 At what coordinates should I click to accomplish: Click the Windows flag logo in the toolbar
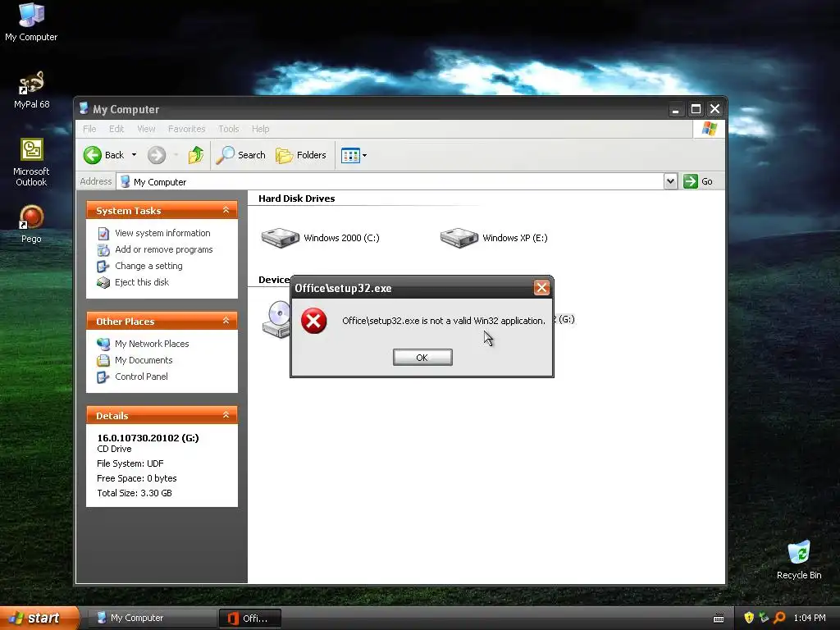709,129
